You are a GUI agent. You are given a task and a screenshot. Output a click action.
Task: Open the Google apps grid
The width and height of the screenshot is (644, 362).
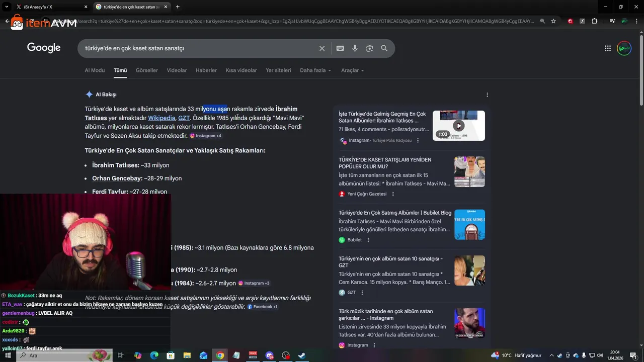point(608,48)
